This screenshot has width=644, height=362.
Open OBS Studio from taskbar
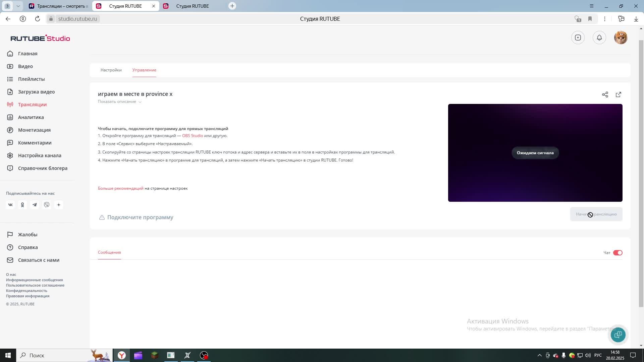(x=204, y=355)
